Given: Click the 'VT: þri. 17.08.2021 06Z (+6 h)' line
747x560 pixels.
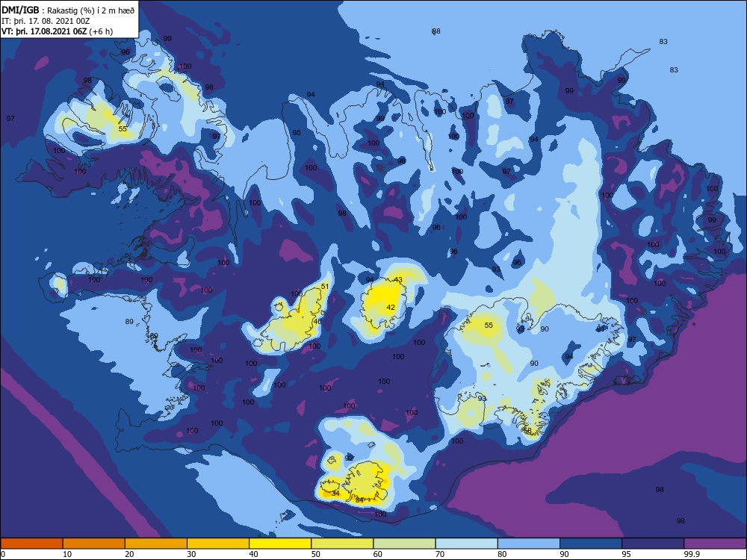Looking at the screenshot, I should click(58, 31).
